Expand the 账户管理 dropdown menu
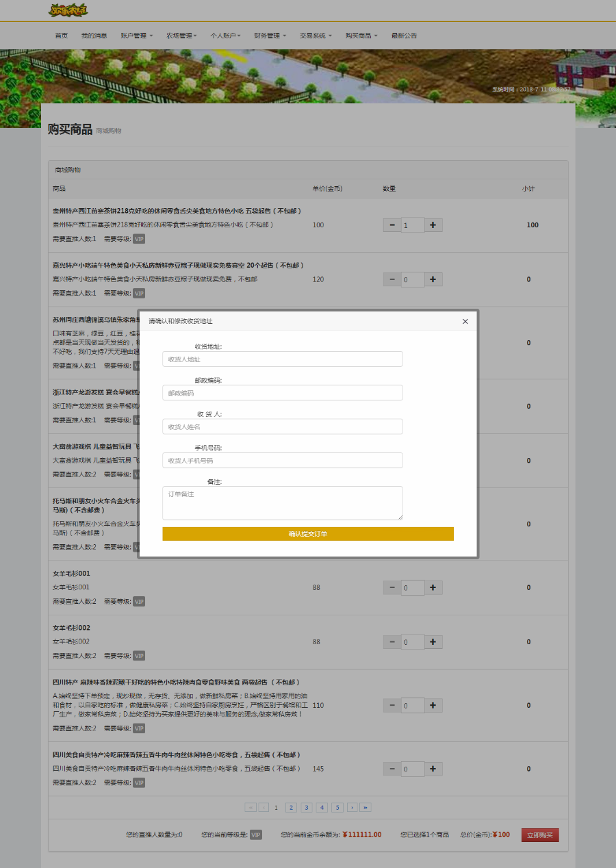This screenshot has width=616, height=868. pyautogui.click(x=136, y=36)
